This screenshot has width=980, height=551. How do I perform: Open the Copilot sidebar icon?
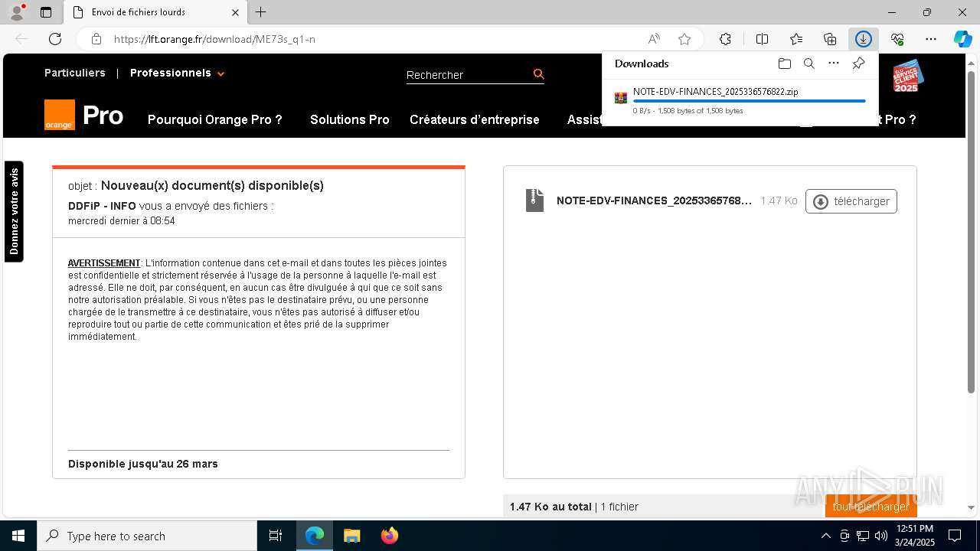[x=962, y=39]
